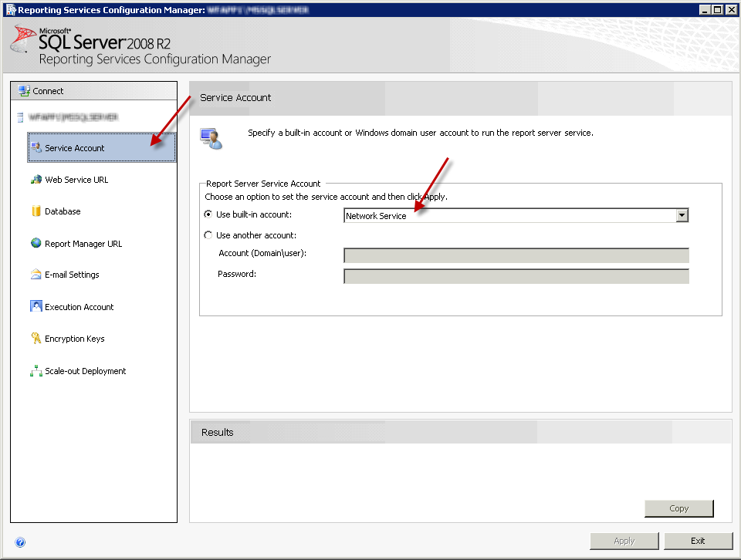Click the 'Results' panel heading

click(x=218, y=432)
